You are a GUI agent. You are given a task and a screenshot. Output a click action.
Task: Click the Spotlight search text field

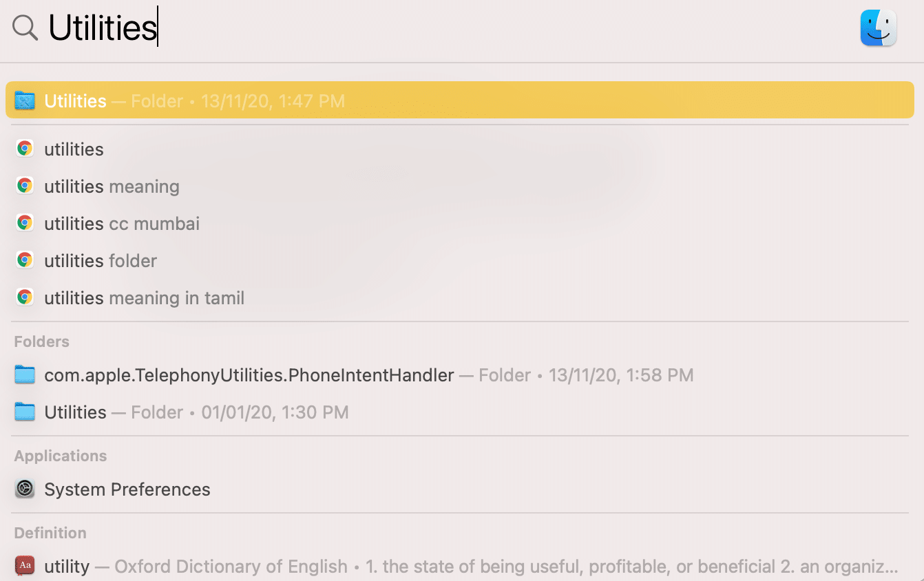pos(413,28)
